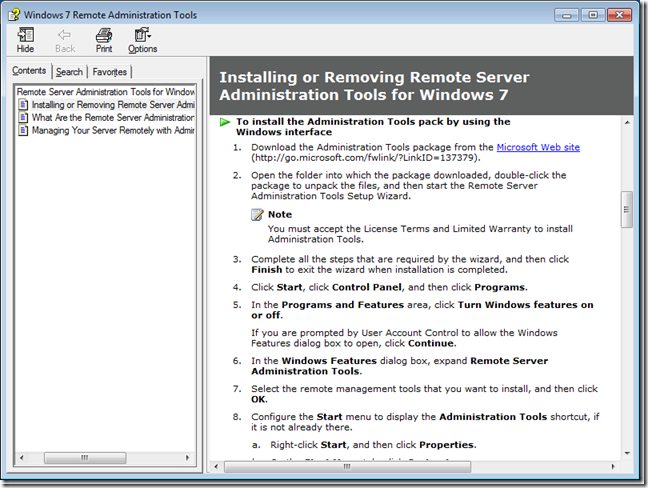Click bold 'Properties' in step a
The width and height of the screenshot is (648, 488).
[x=446, y=445]
